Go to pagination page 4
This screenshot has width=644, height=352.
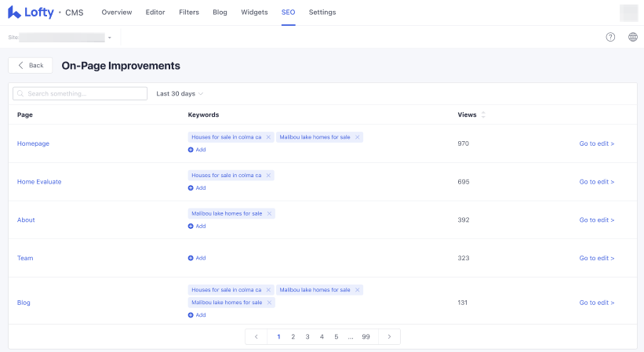(x=322, y=337)
